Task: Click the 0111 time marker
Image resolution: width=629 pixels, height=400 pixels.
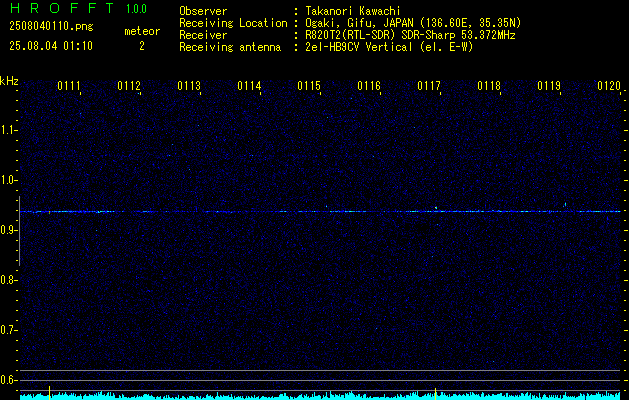Action: [69, 86]
